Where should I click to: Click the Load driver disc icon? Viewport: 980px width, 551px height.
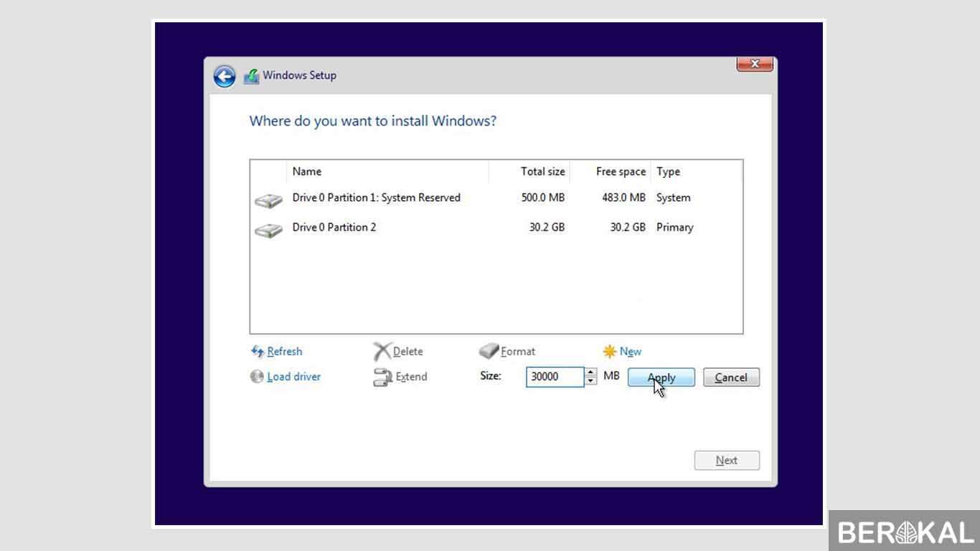click(257, 377)
